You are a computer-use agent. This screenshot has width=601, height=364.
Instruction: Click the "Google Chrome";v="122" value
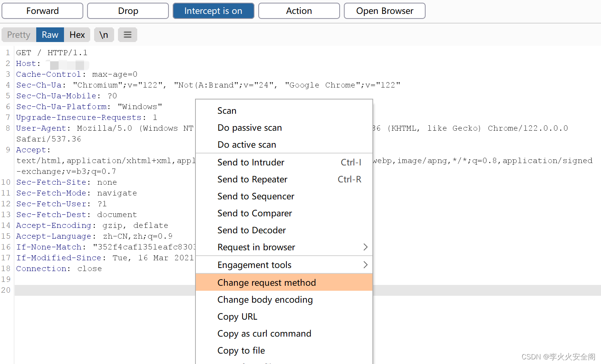[x=343, y=85]
